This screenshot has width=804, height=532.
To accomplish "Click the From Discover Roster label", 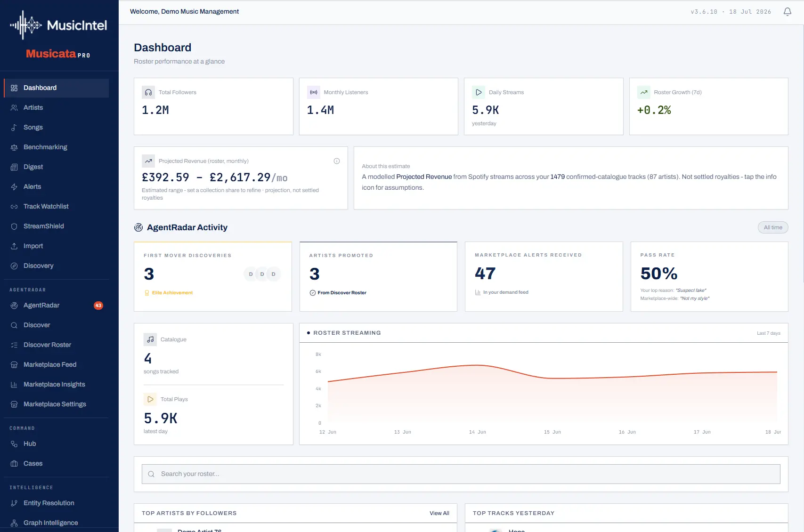I will pos(342,293).
